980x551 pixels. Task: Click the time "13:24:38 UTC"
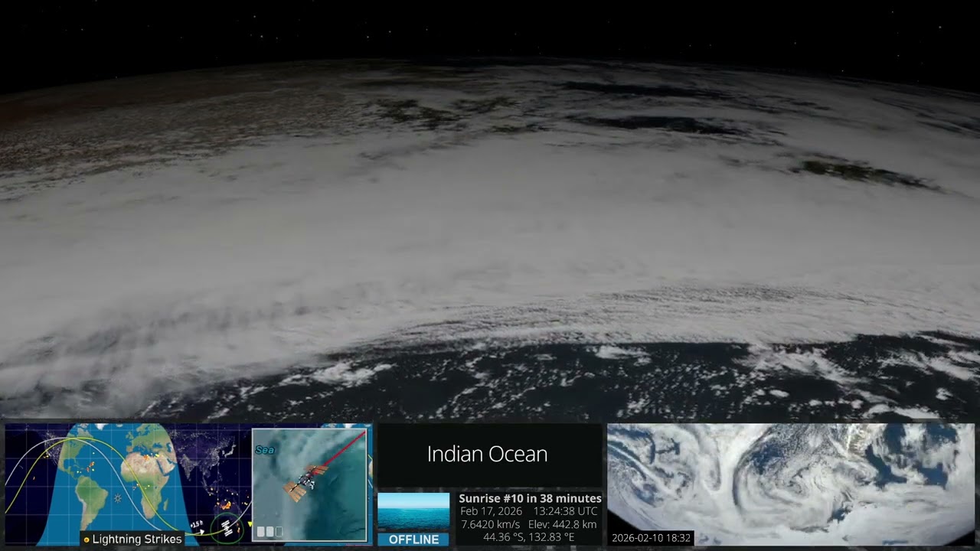tap(567, 511)
